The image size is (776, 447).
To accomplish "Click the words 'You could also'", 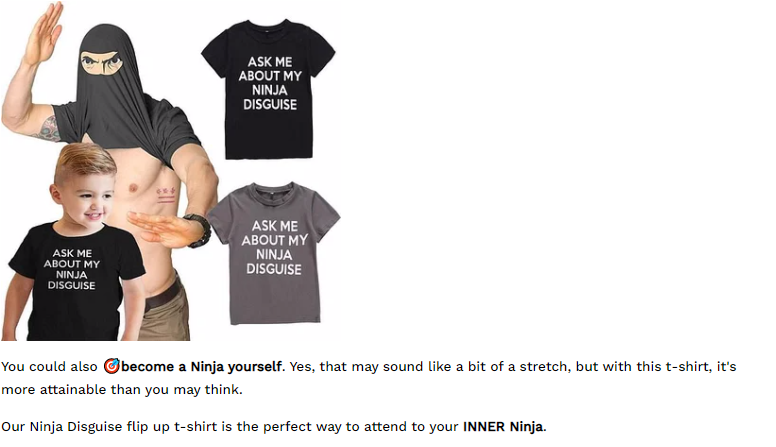I will pyautogui.click(x=49, y=367).
